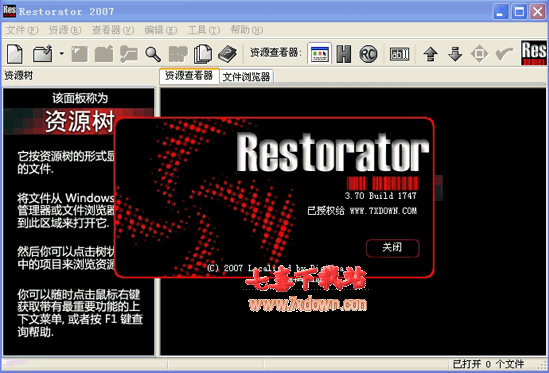Viewport: 549px width, 373px height.
Task: Click the grayed diamond navigation icon
Action: point(479,54)
